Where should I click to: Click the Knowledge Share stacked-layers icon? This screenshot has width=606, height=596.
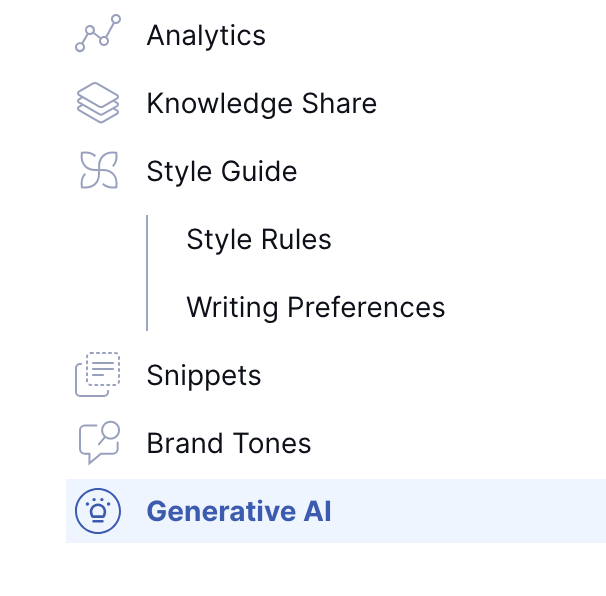(x=98, y=103)
